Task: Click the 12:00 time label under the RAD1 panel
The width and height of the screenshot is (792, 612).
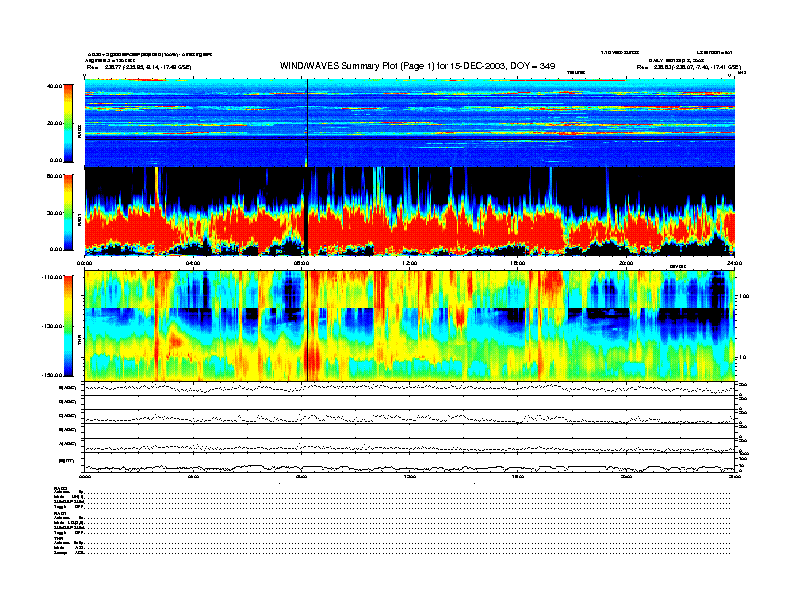Action: click(x=410, y=263)
